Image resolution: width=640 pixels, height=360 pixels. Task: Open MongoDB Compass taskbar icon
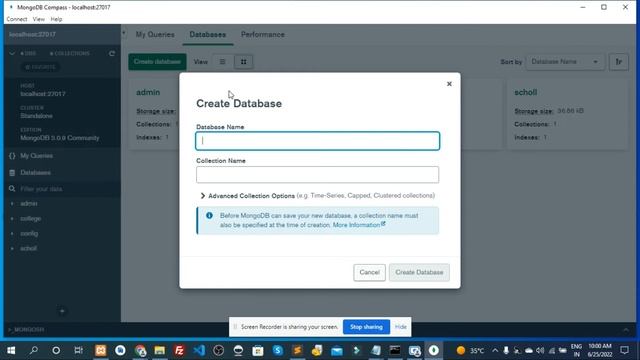click(433, 350)
